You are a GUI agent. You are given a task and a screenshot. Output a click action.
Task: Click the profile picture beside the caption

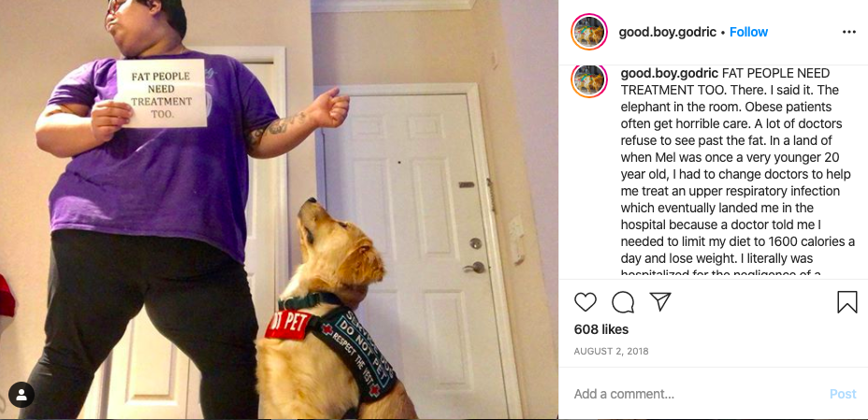pos(589,80)
